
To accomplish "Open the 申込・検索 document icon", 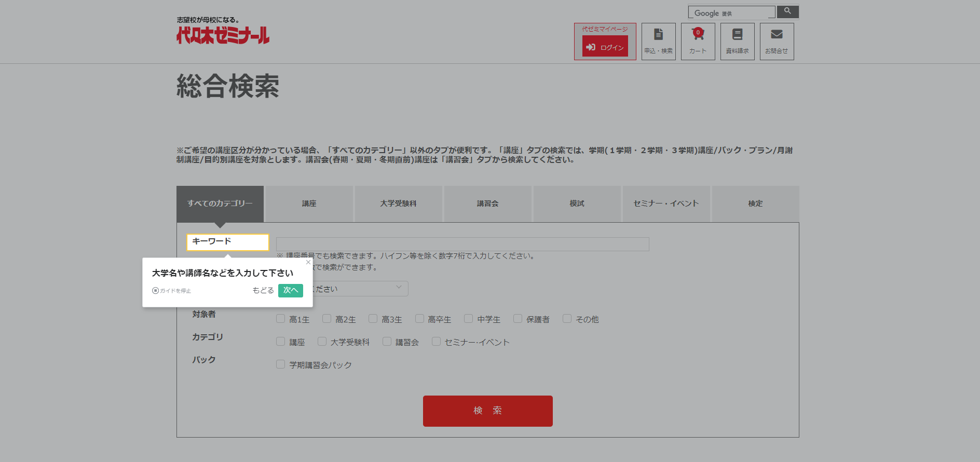I will pyautogui.click(x=658, y=41).
